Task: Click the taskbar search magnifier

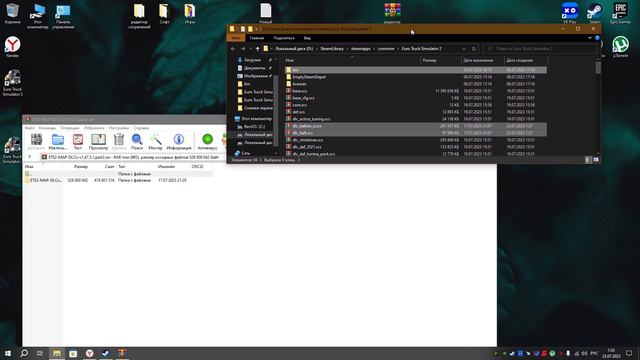Action: coord(24,353)
